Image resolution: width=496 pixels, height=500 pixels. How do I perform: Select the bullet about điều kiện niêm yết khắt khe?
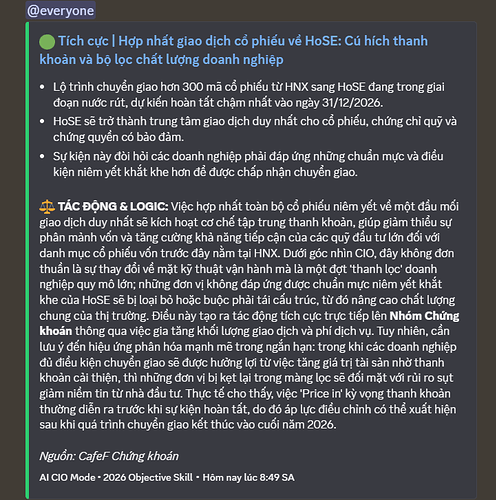click(x=248, y=164)
